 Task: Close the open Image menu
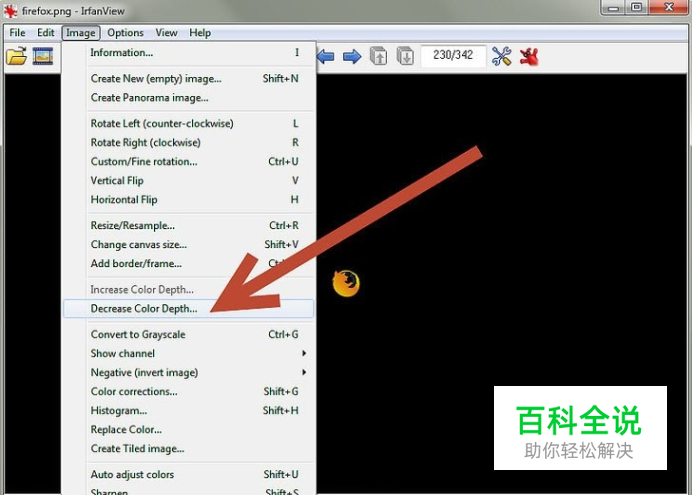tap(81, 33)
